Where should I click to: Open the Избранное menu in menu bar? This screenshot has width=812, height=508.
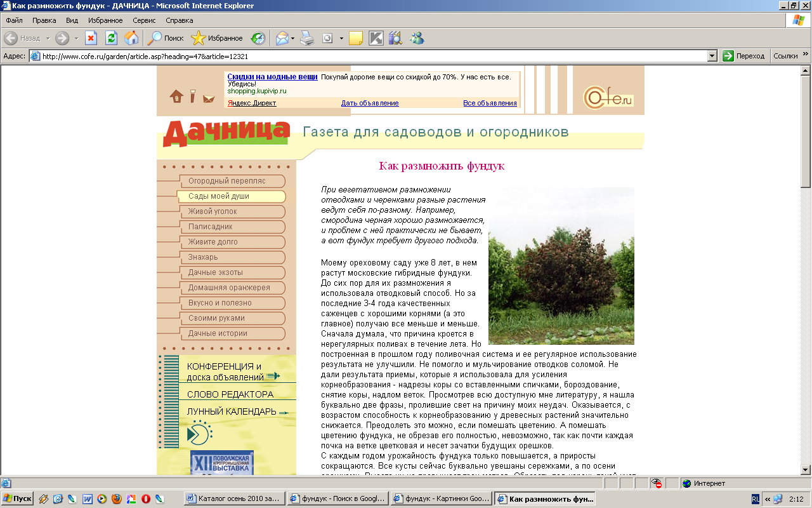(105, 20)
